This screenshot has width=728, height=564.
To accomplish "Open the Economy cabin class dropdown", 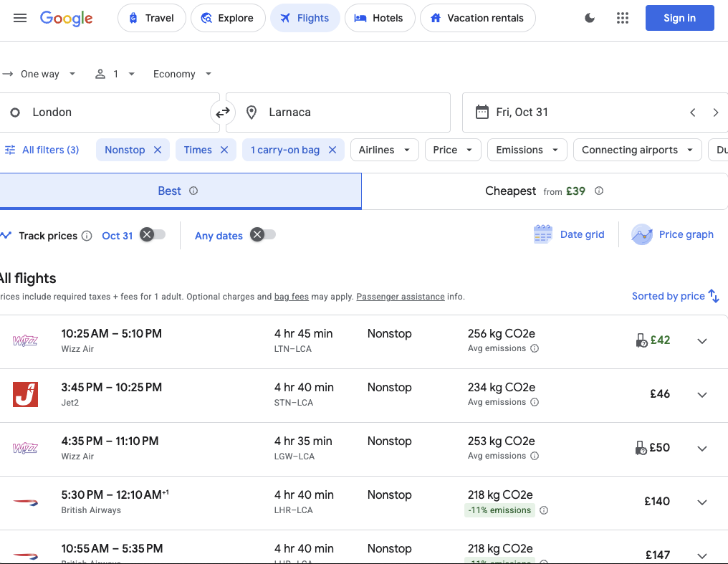I will click(x=181, y=74).
